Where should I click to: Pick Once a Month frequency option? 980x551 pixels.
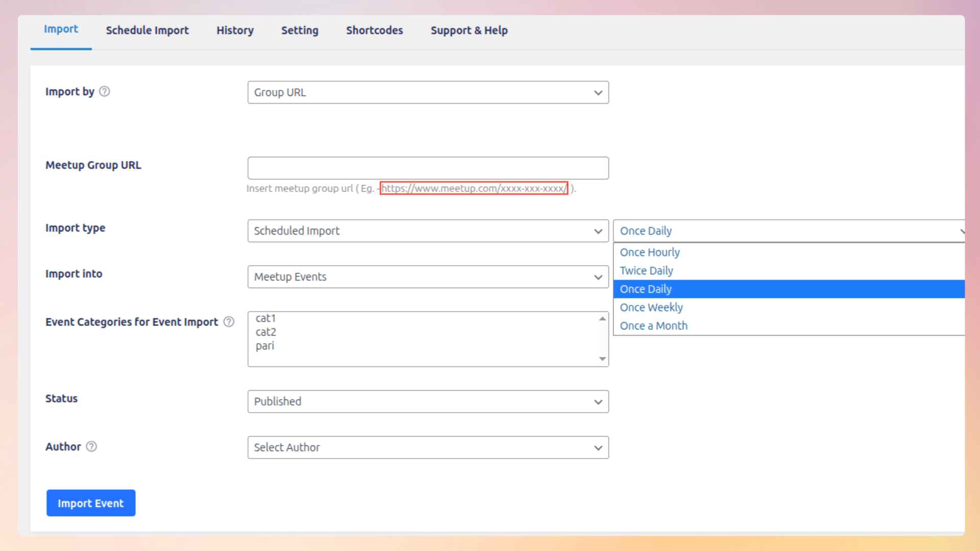[653, 325]
